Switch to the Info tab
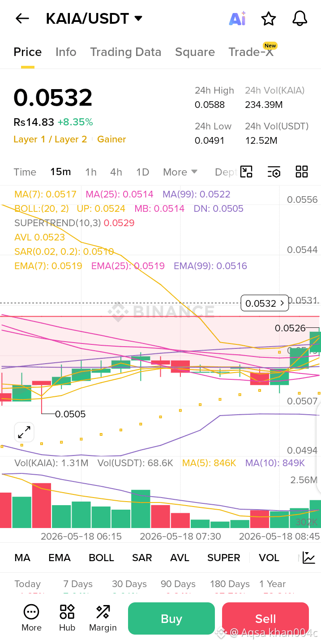The height and width of the screenshot is (644, 321). pos(66,52)
